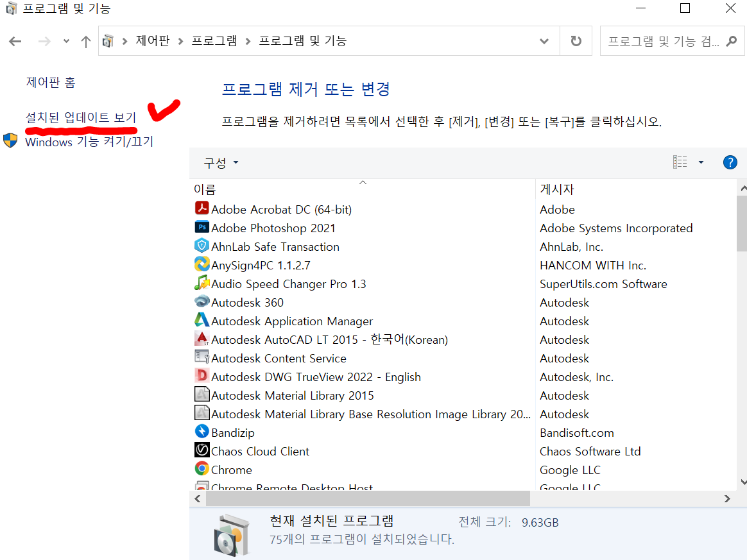Click the Adobe Photoshop 2021 Ps icon
The height and width of the screenshot is (560, 747).
pyautogui.click(x=202, y=227)
